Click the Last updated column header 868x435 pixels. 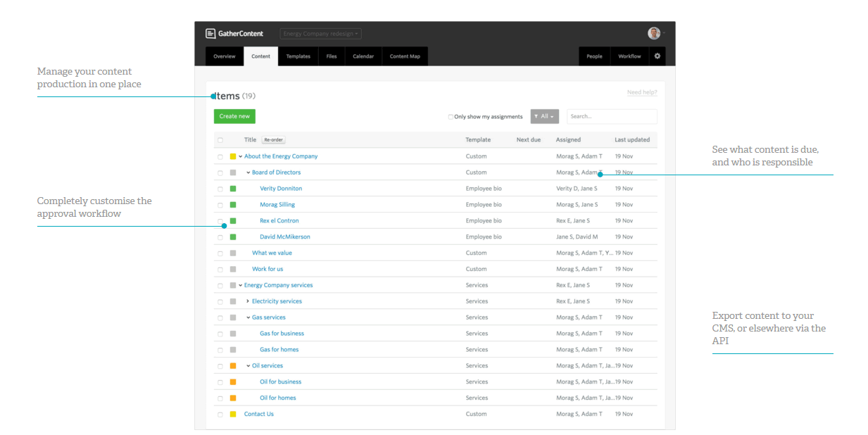coord(632,140)
